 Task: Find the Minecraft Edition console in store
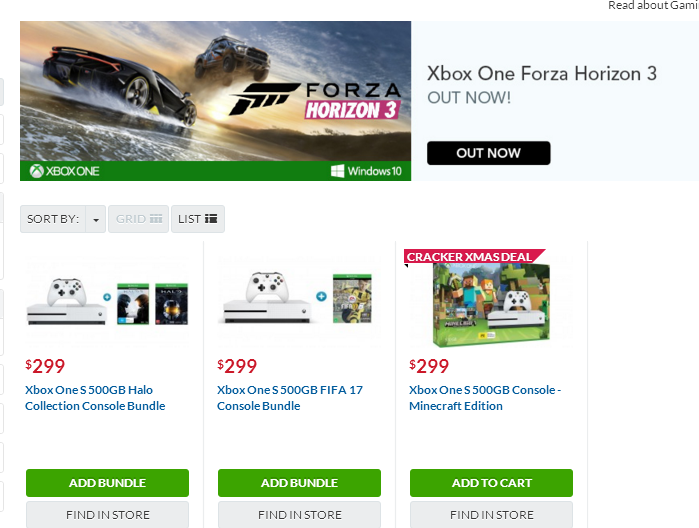tap(491, 515)
